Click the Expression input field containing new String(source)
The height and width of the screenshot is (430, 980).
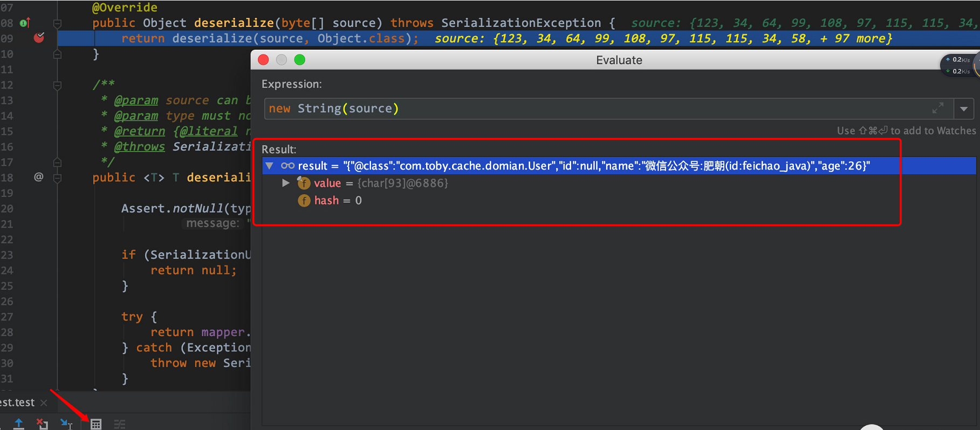coord(608,108)
